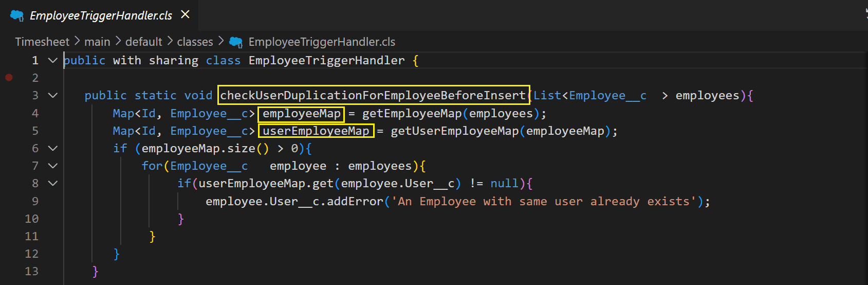This screenshot has height=285, width=868.
Task: Open main breadcrumb segment
Action: click(x=97, y=42)
